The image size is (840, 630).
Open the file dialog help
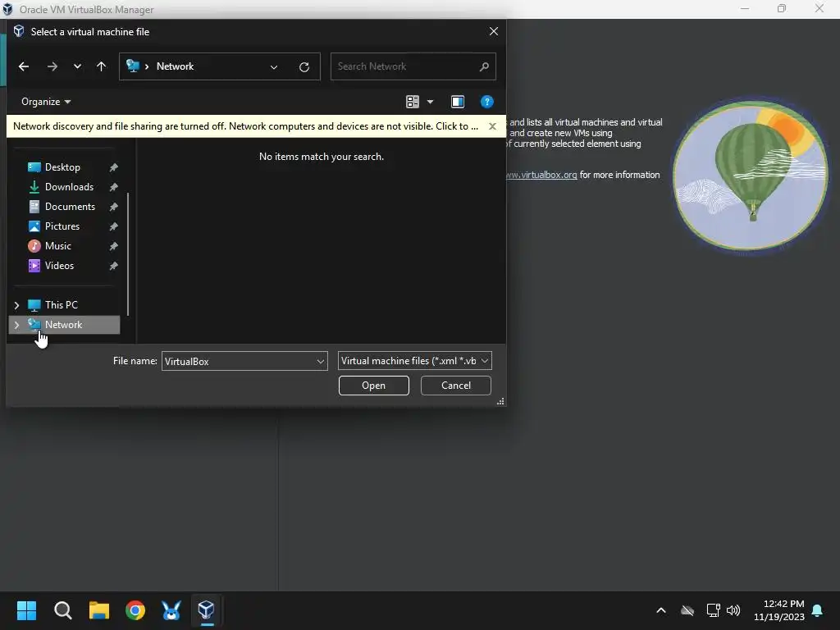[487, 102]
